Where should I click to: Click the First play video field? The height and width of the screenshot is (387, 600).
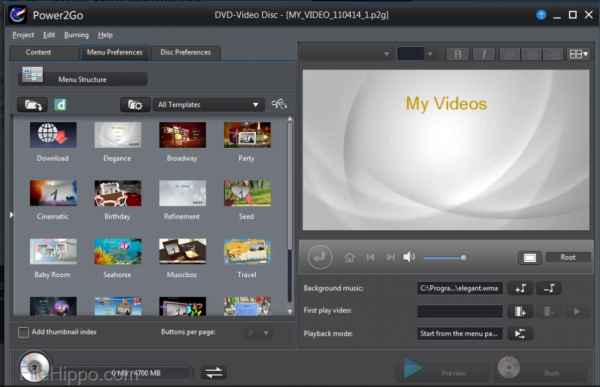(460, 311)
